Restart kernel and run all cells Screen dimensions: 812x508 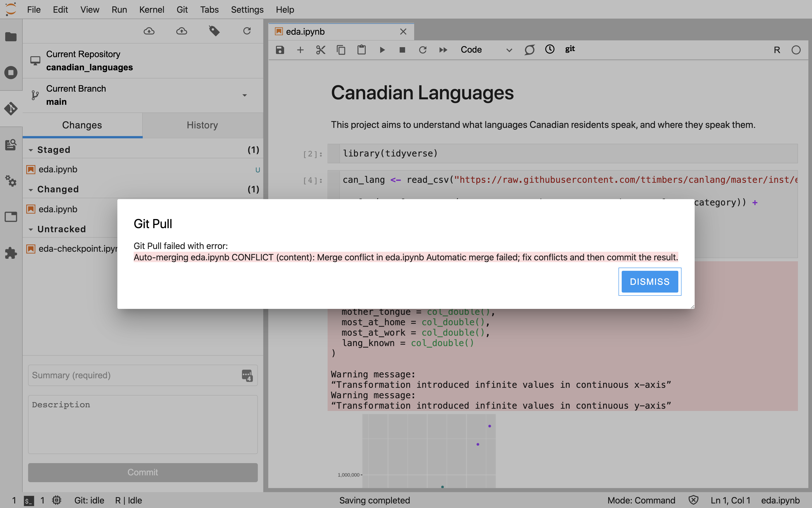[443, 50]
